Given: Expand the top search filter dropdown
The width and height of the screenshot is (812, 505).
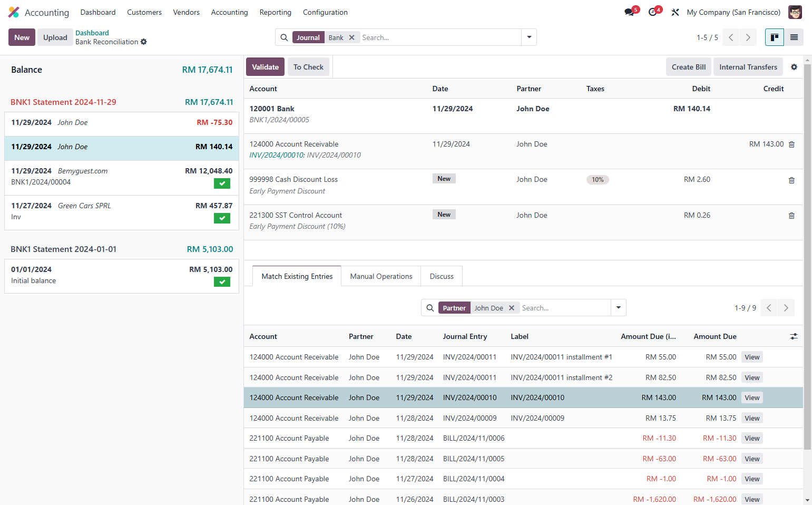Looking at the screenshot, I should pyautogui.click(x=529, y=37).
